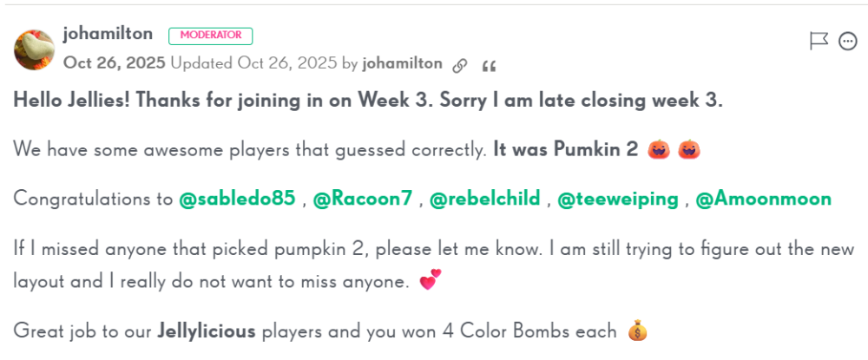868x360 pixels.
Task: Click the MODERATOR badge
Action: click(210, 36)
